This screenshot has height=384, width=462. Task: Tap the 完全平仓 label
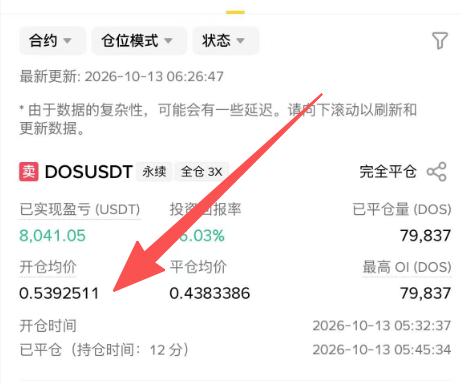(388, 172)
